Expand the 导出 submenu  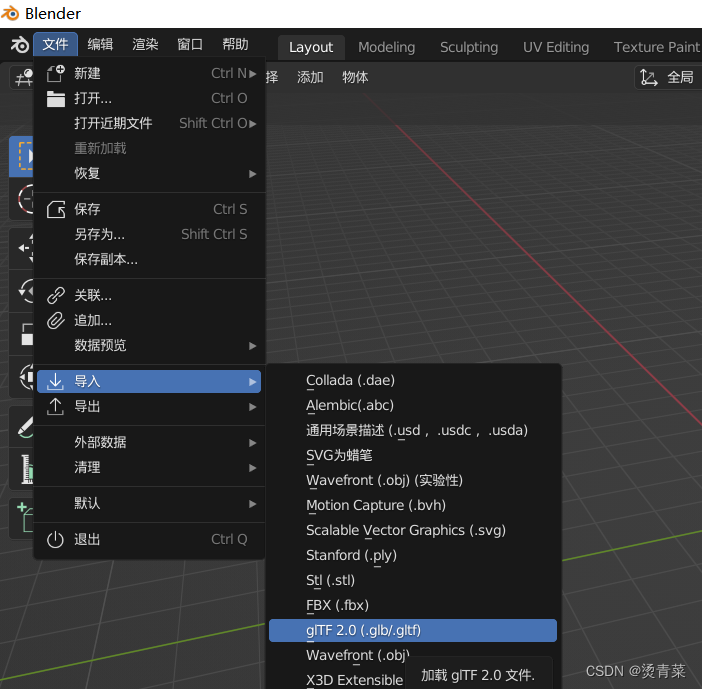(149, 407)
